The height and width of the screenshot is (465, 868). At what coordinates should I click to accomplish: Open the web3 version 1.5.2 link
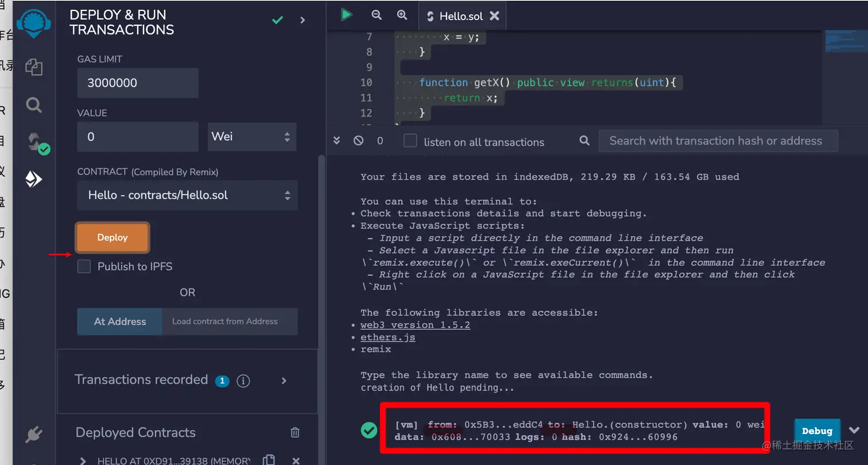click(x=415, y=325)
